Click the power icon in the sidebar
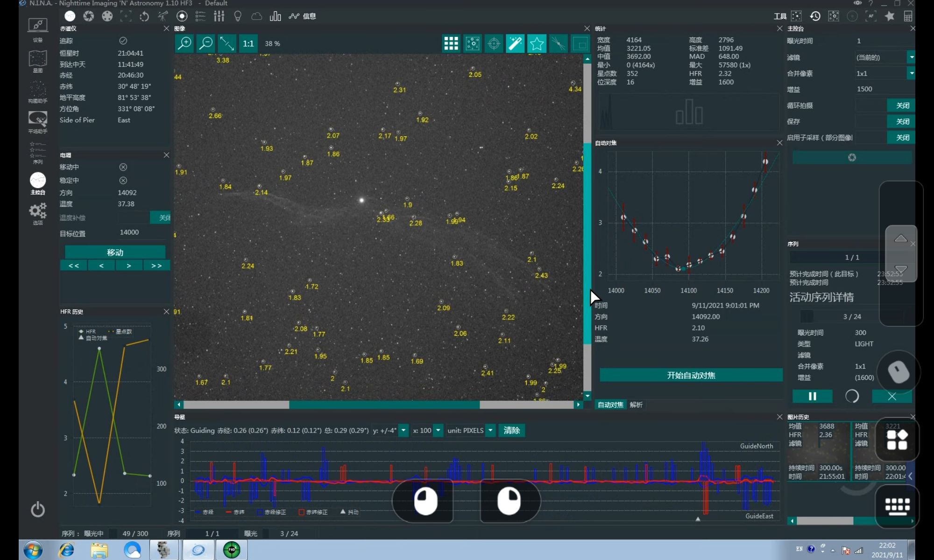The width and height of the screenshot is (934, 560). pyautogui.click(x=38, y=509)
